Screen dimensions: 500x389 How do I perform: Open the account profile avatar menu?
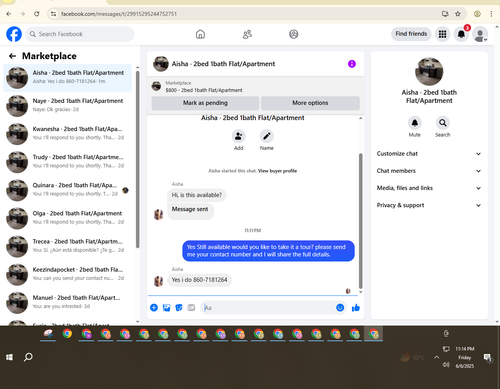tap(480, 34)
